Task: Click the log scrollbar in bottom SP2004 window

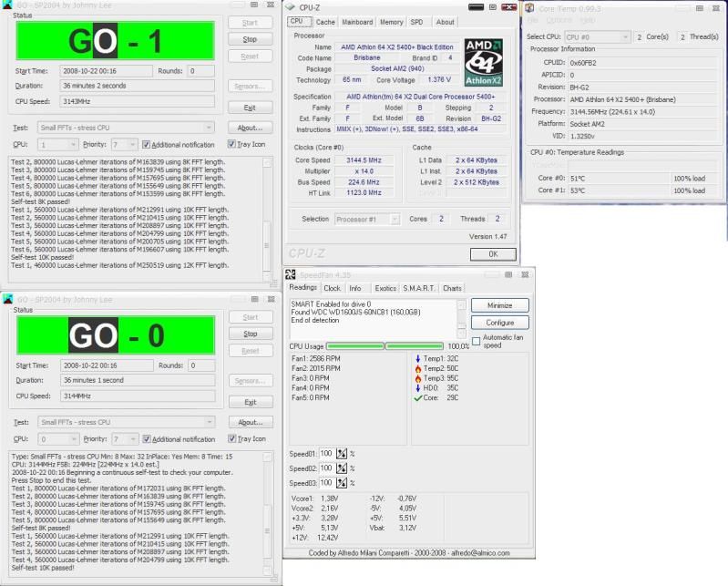Action: click(x=268, y=514)
